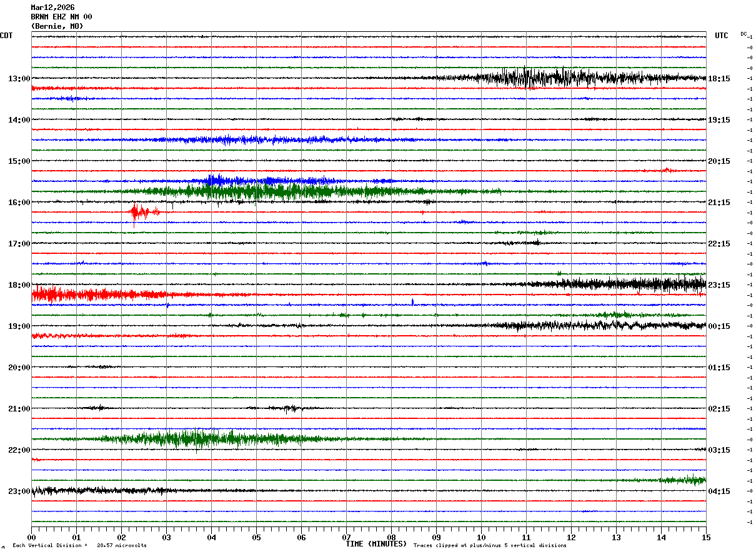Image resolution: width=756 pixels, height=554 pixels.
Task: Click the date label Mar12,2026
Action: coord(52,8)
